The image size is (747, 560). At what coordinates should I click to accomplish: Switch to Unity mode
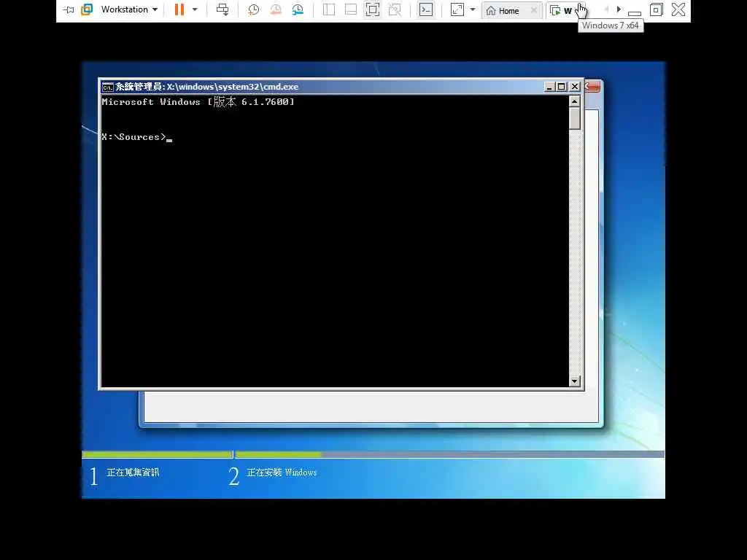[x=395, y=9]
